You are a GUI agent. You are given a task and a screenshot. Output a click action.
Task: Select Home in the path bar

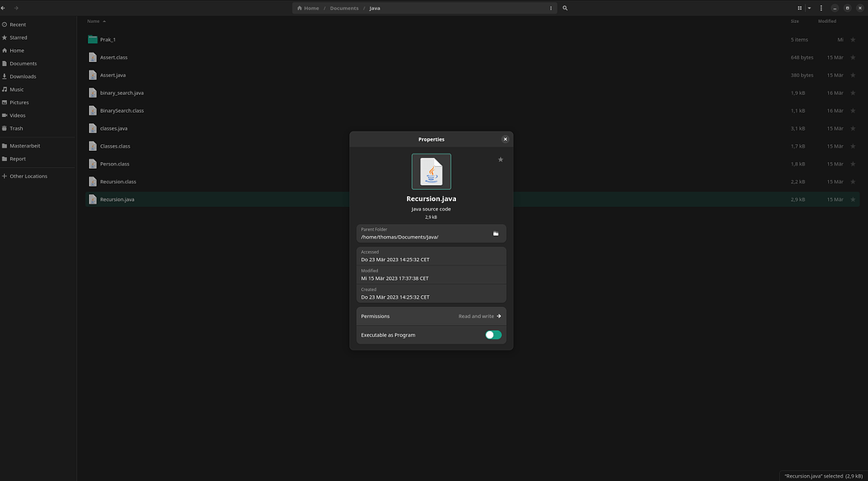pos(309,8)
